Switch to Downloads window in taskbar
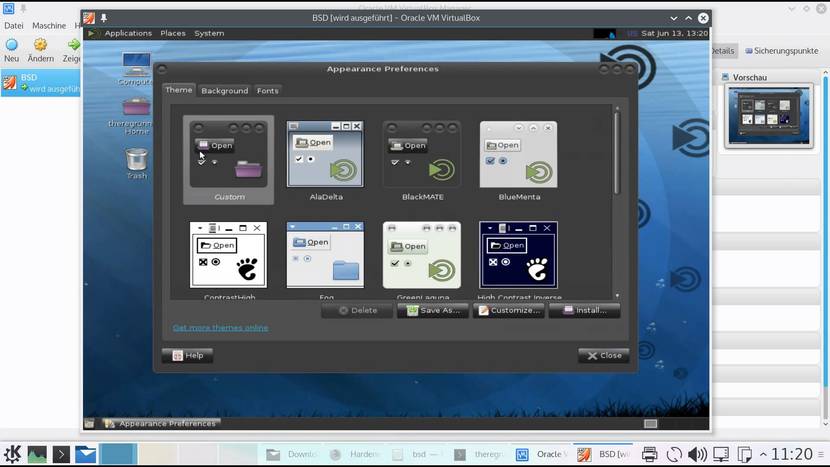The width and height of the screenshot is (830, 467). (291, 454)
